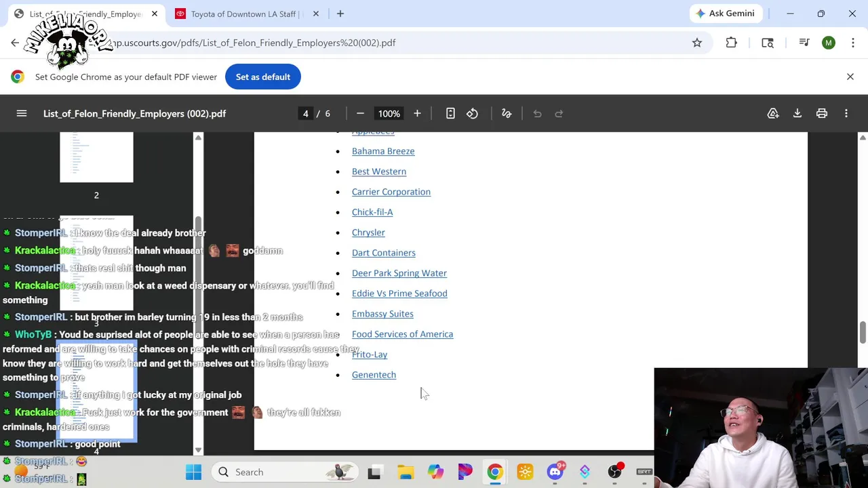Open the PDF viewer more actions menu
The image size is (868, 488).
tap(846, 114)
